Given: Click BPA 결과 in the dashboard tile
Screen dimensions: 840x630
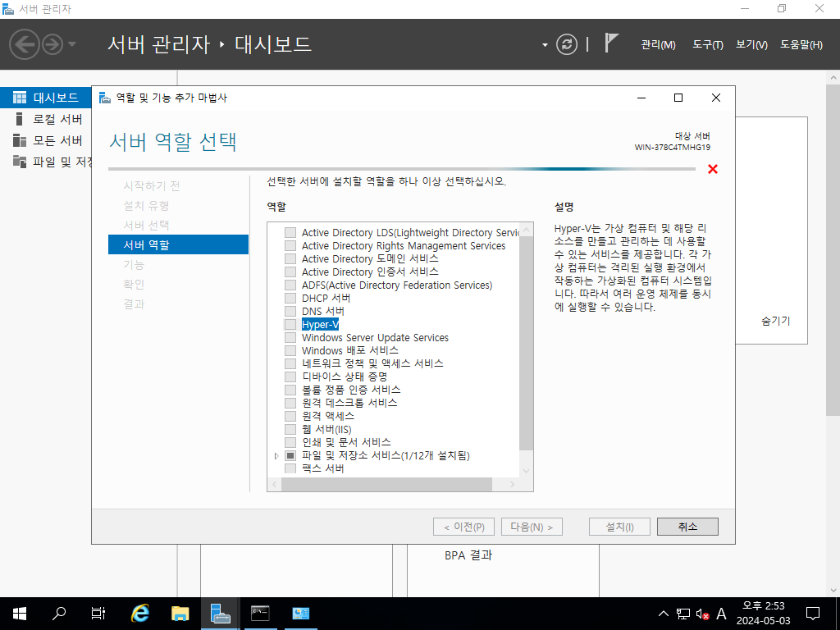Looking at the screenshot, I should coord(468,555).
